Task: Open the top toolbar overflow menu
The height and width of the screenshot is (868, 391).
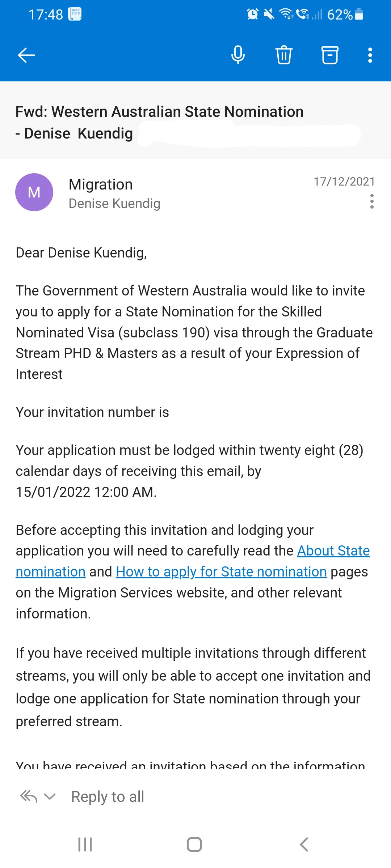Action: pyautogui.click(x=370, y=55)
